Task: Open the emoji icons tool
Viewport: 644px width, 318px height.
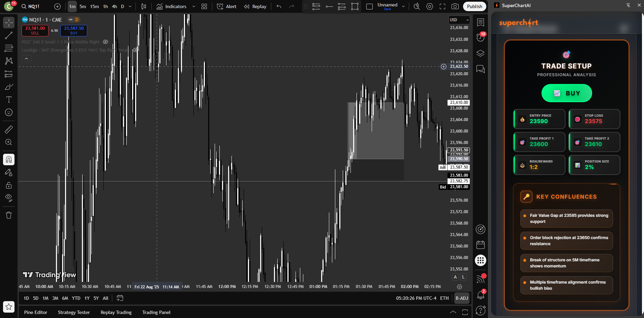Action: 9,112
